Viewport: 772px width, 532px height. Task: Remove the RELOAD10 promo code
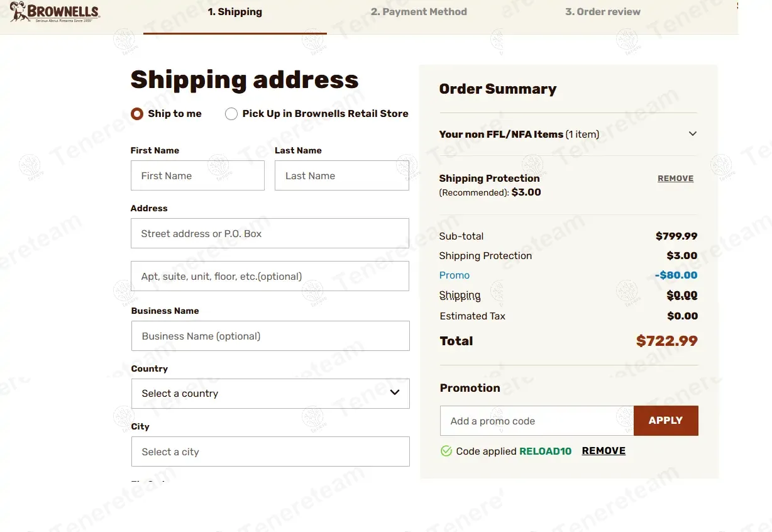click(x=604, y=451)
